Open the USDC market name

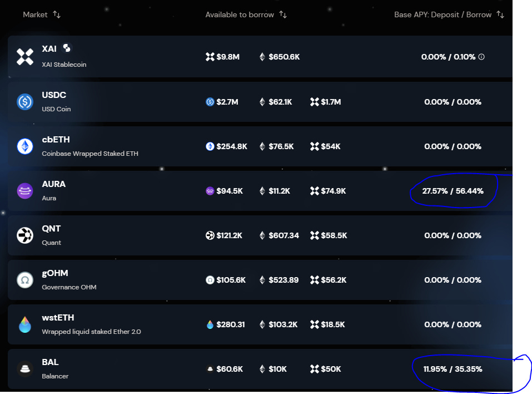point(54,95)
